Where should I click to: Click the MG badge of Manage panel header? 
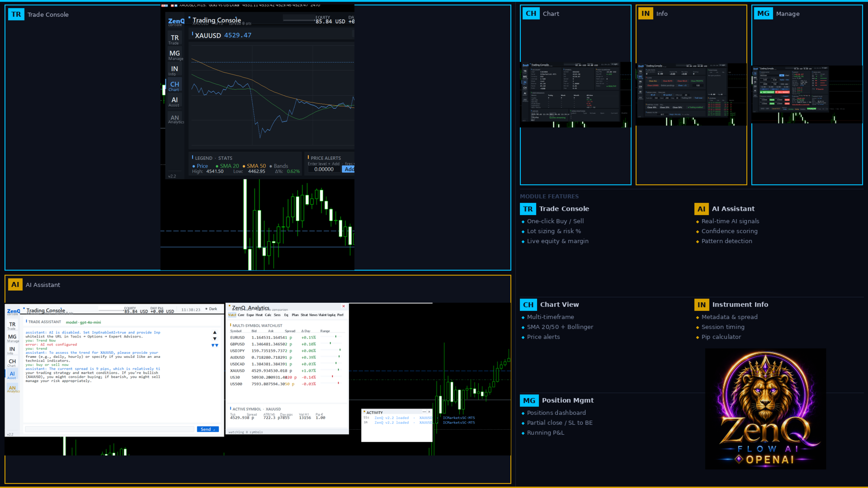click(x=763, y=14)
